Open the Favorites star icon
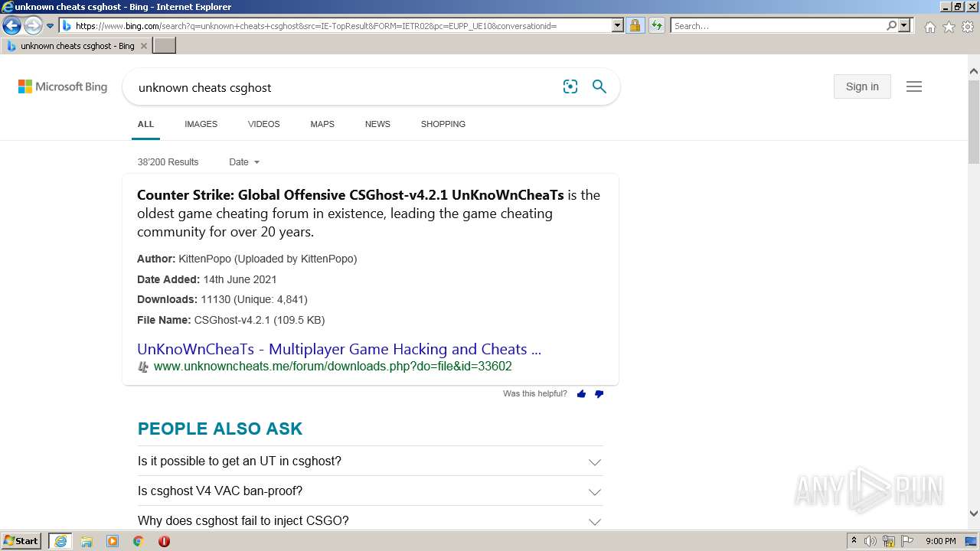 point(949,27)
